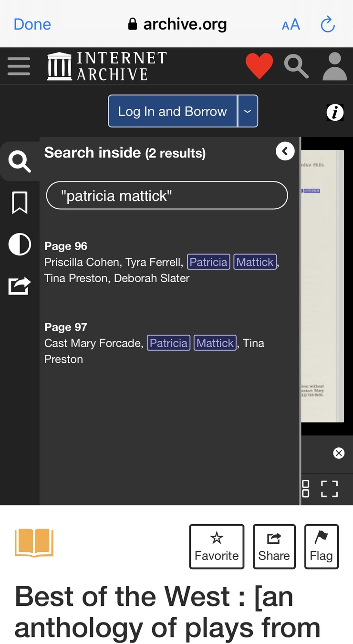Image resolution: width=353 pixels, height=644 pixels.
Task: Show the book info icon
Action: [x=335, y=112]
